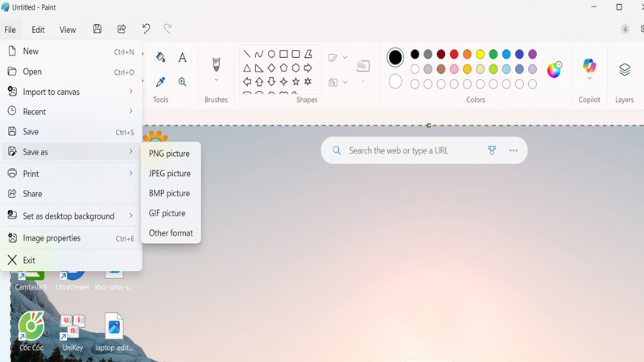Viewport: 644px width, 362px height.
Task: Open Image properties
Action: pyautogui.click(x=71, y=238)
